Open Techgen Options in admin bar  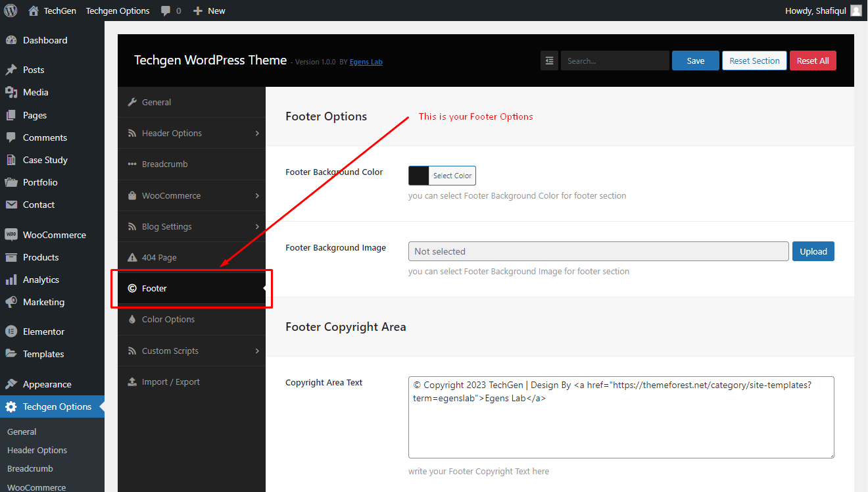click(118, 11)
